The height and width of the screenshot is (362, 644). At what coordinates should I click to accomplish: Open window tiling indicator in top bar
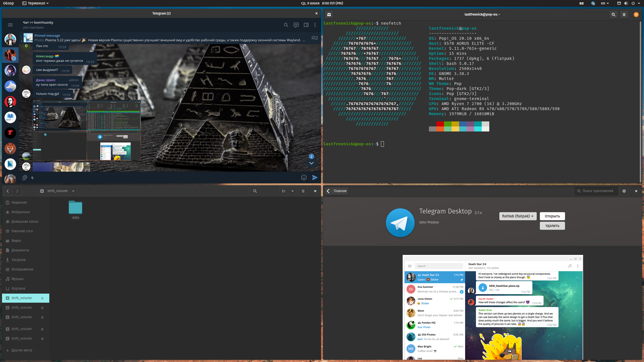(x=581, y=3)
